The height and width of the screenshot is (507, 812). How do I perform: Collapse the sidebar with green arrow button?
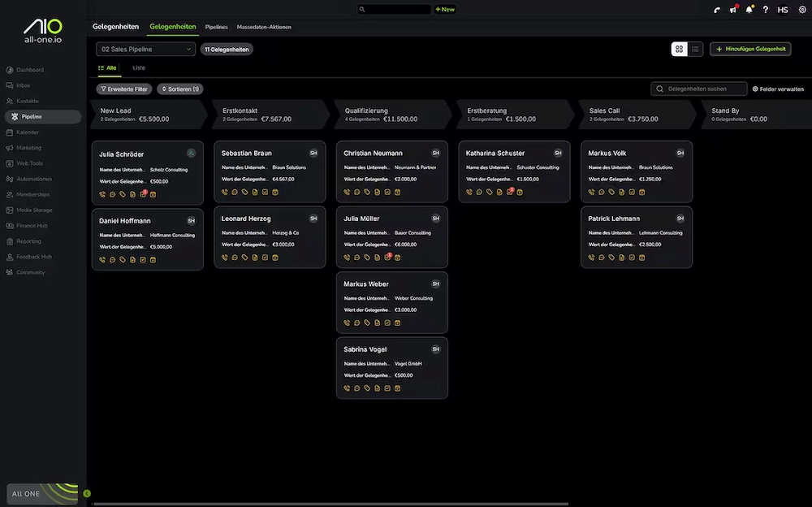click(87, 493)
